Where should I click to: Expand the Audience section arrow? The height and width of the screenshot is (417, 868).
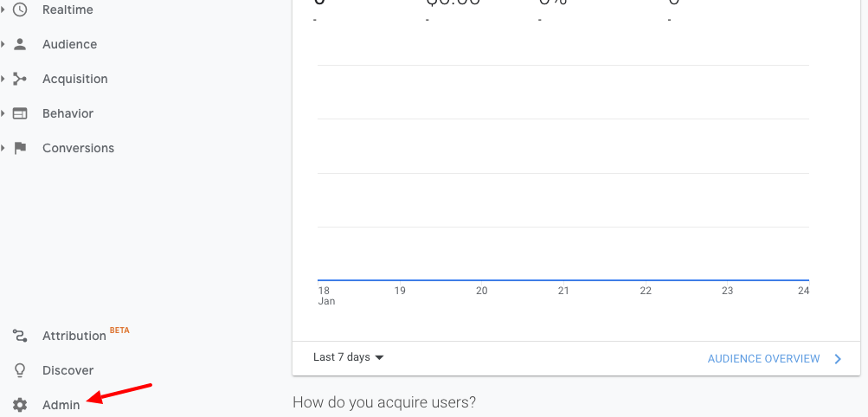(3, 44)
